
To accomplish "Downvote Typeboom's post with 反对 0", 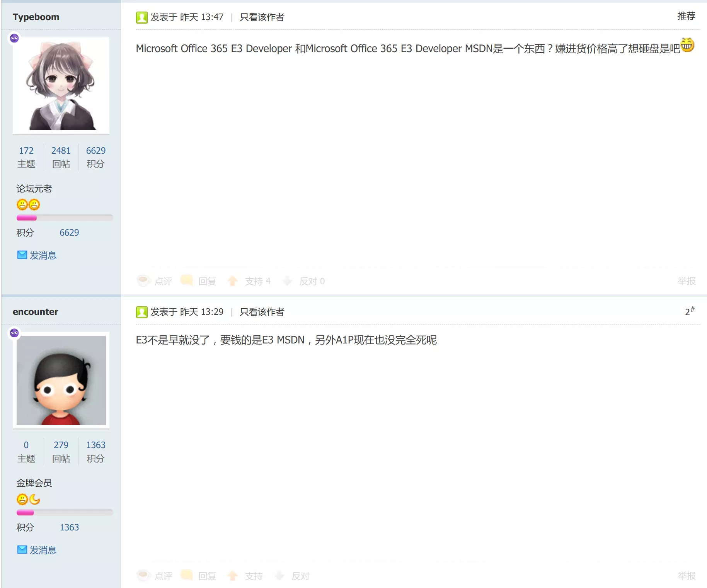I will pos(304,281).
